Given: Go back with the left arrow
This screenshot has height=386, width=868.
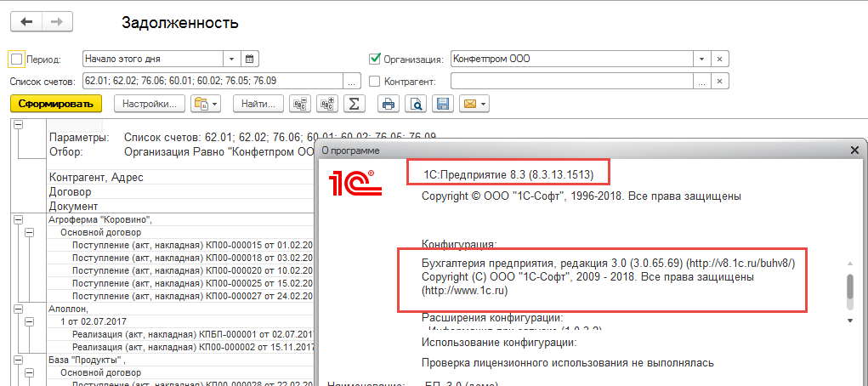Looking at the screenshot, I should tap(26, 21).
